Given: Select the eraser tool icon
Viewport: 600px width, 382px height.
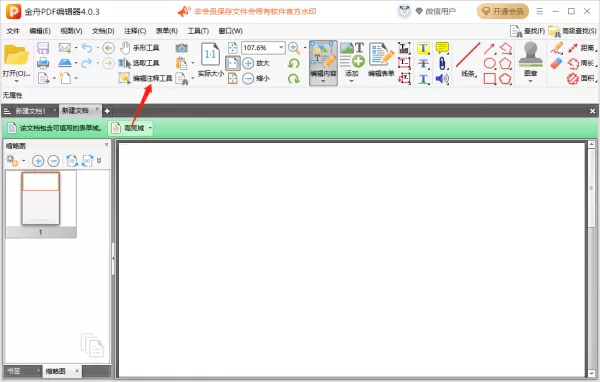Looking at the screenshot, I should [x=556, y=64].
